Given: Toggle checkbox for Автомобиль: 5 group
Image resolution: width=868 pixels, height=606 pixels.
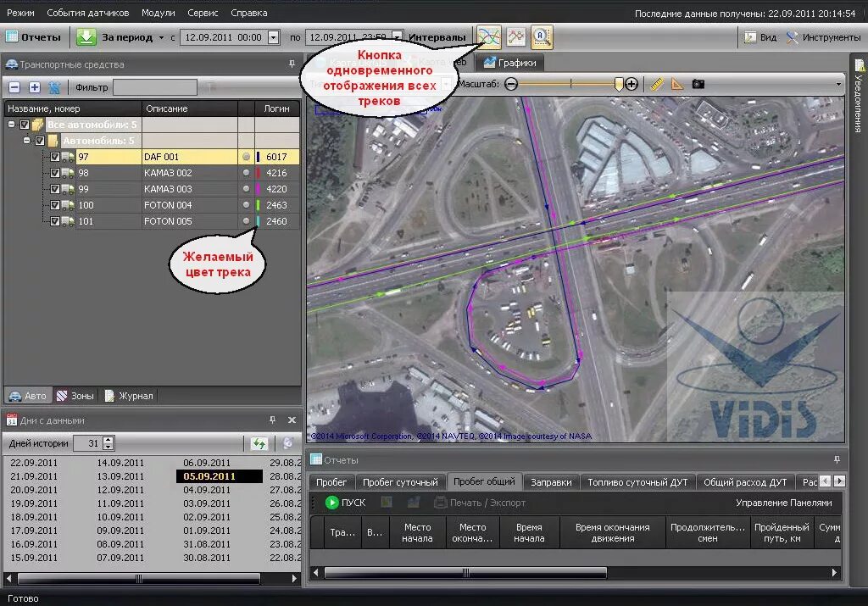Looking at the screenshot, I should tap(40, 142).
